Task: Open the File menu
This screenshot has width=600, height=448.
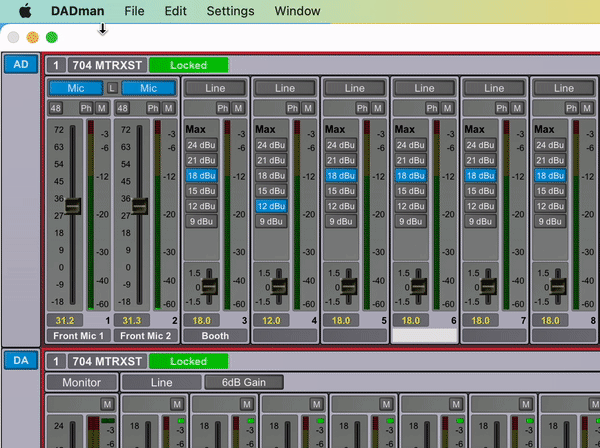Action: pyautogui.click(x=134, y=11)
